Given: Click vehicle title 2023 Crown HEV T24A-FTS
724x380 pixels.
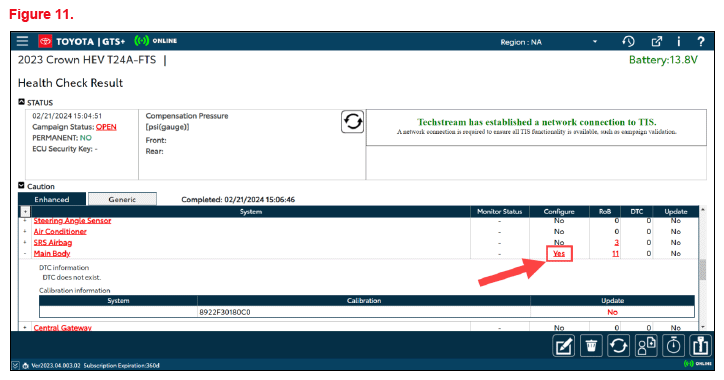Looking at the screenshot, I should tap(87, 60).
